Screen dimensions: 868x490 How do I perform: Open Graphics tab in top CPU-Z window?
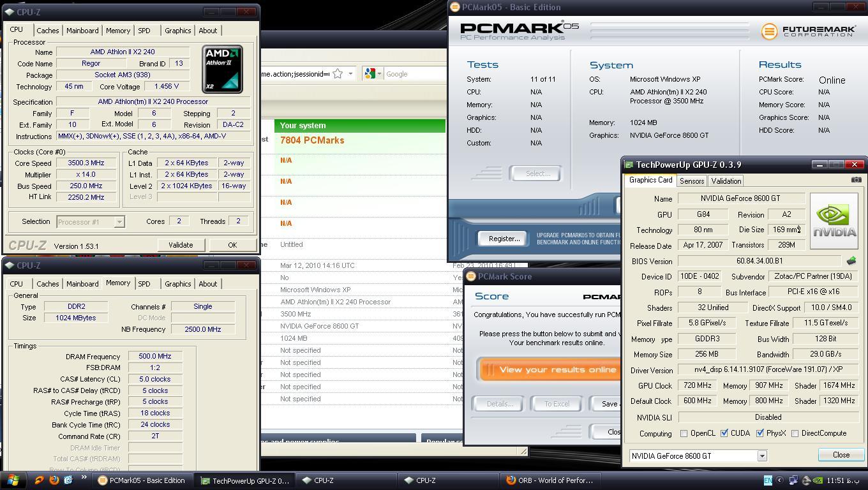pyautogui.click(x=177, y=31)
